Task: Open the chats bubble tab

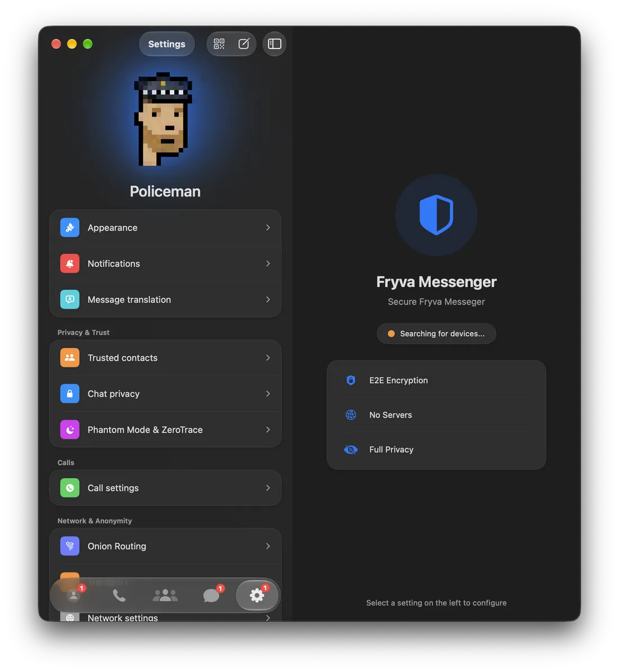Action: (x=211, y=595)
